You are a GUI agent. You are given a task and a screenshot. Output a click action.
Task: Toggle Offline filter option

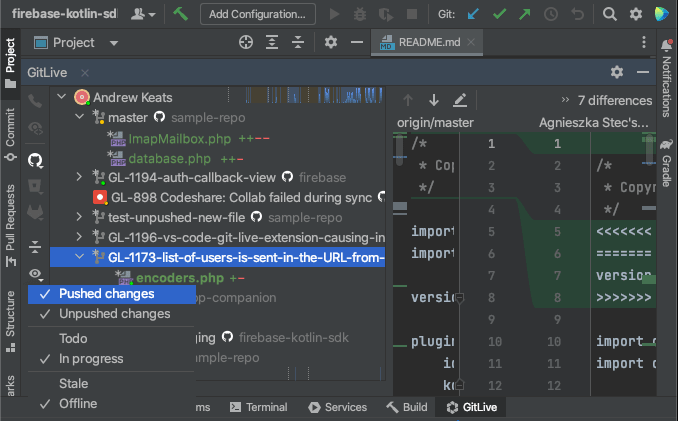[112, 404]
